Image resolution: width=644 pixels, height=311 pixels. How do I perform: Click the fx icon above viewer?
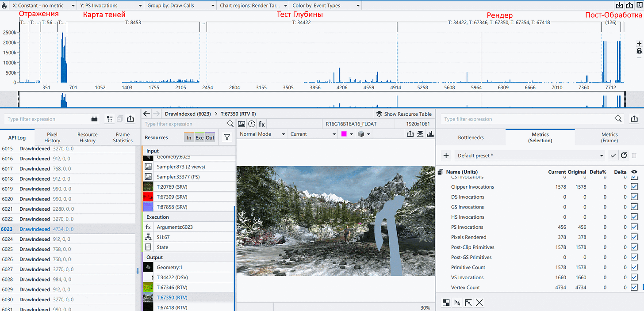tap(262, 124)
